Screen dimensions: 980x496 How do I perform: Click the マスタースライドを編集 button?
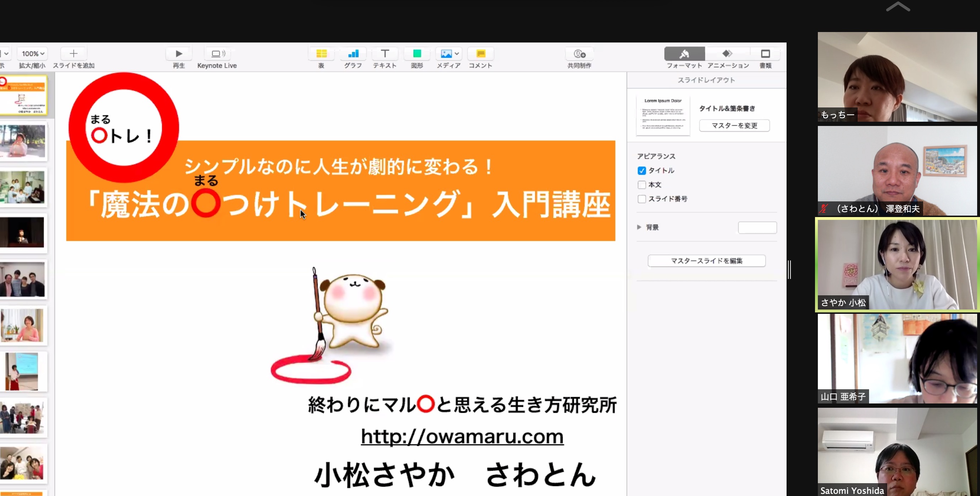(707, 261)
